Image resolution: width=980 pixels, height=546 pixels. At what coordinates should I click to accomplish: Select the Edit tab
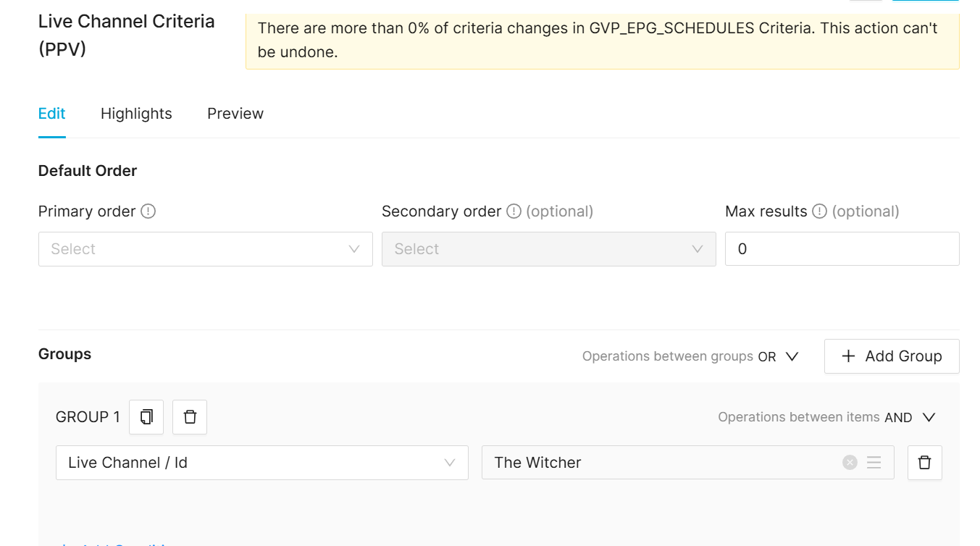(51, 114)
